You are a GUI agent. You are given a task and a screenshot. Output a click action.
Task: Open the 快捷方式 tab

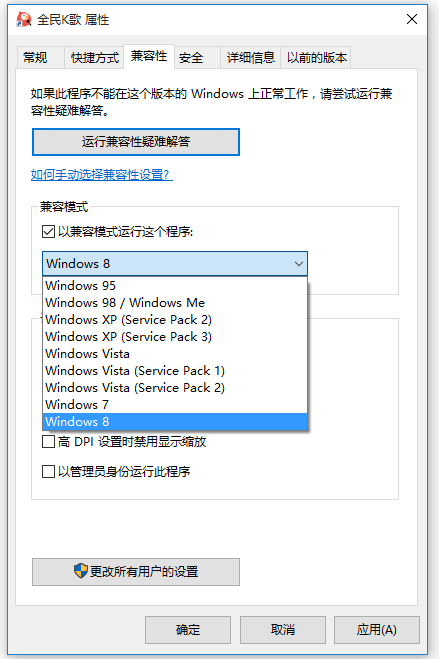pyautogui.click(x=95, y=58)
